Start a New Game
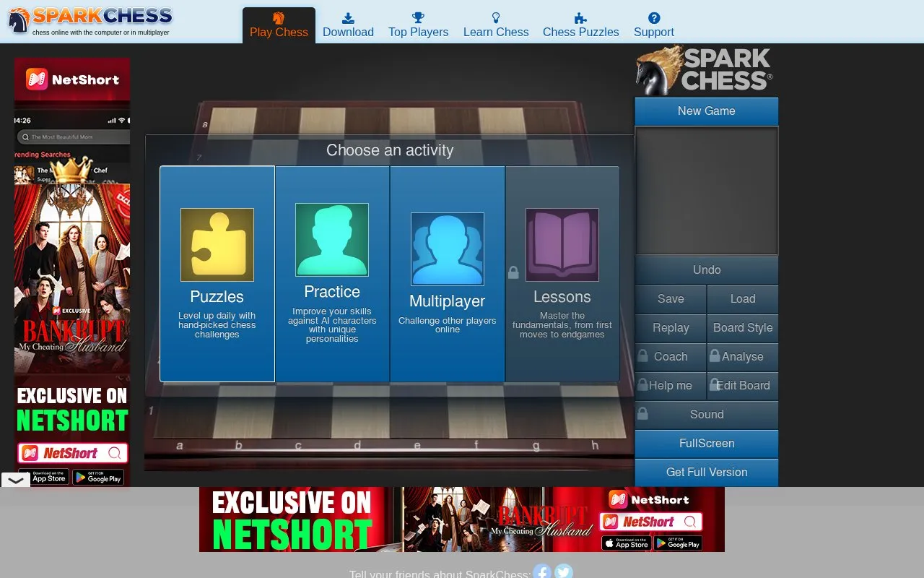 707,111
